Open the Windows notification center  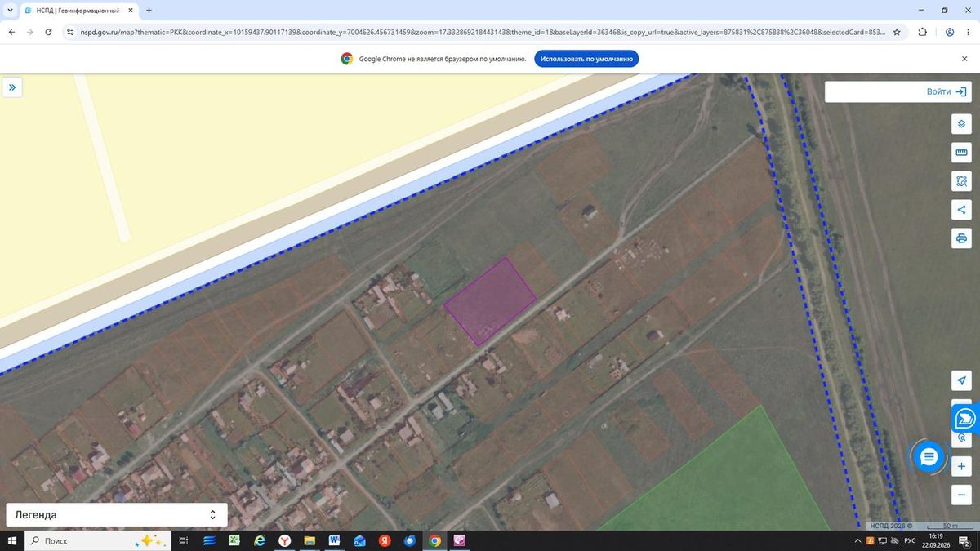coord(964,540)
